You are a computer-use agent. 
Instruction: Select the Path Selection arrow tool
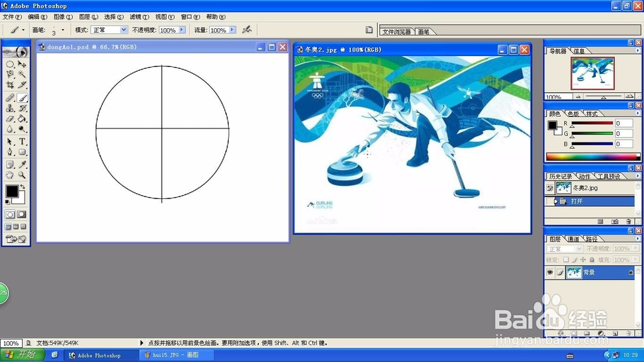click(10, 142)
